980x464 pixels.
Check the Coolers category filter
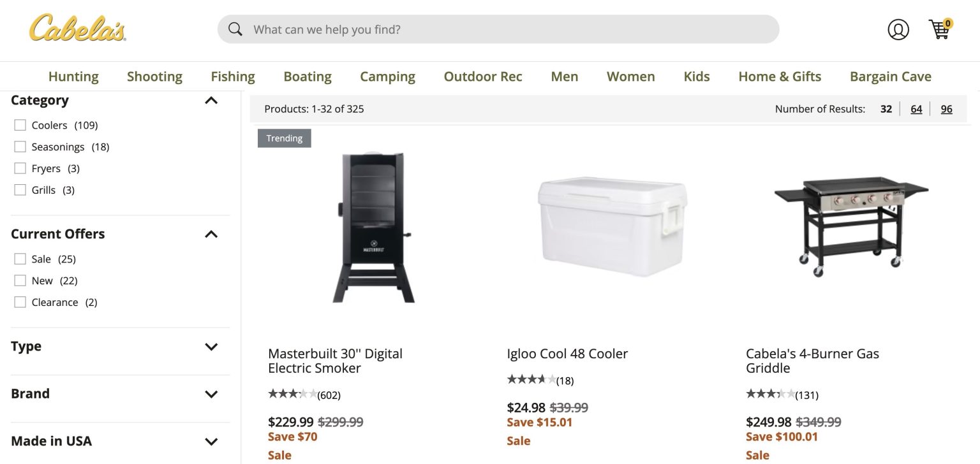20,125
